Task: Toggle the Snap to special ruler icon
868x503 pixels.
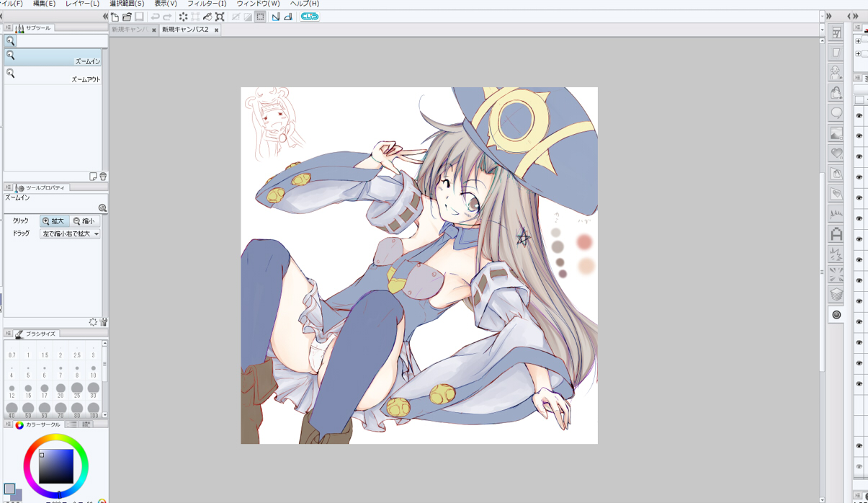Action: pyautogui.click(x=288, y=17)
